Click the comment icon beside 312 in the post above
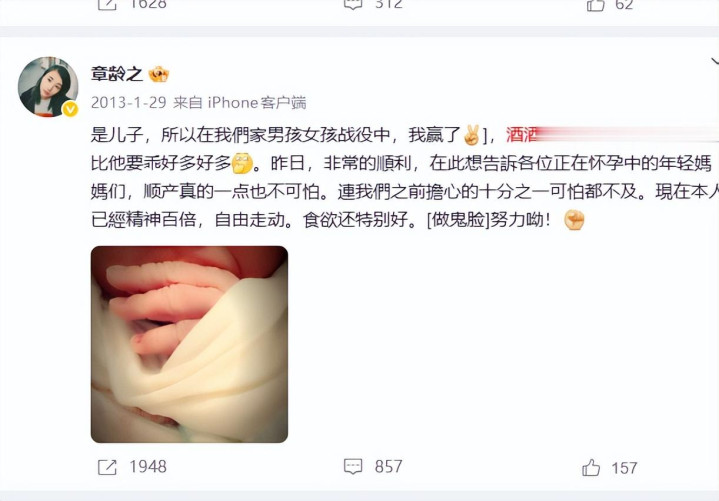The height and width of the screenshot is (501, 719). (353, 4)
